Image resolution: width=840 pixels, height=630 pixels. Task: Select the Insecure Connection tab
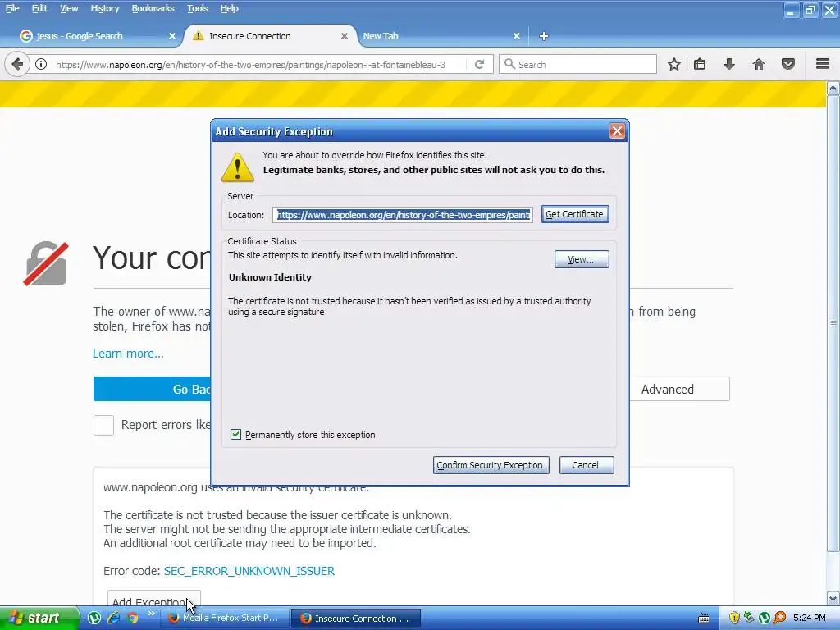[270, 36]
